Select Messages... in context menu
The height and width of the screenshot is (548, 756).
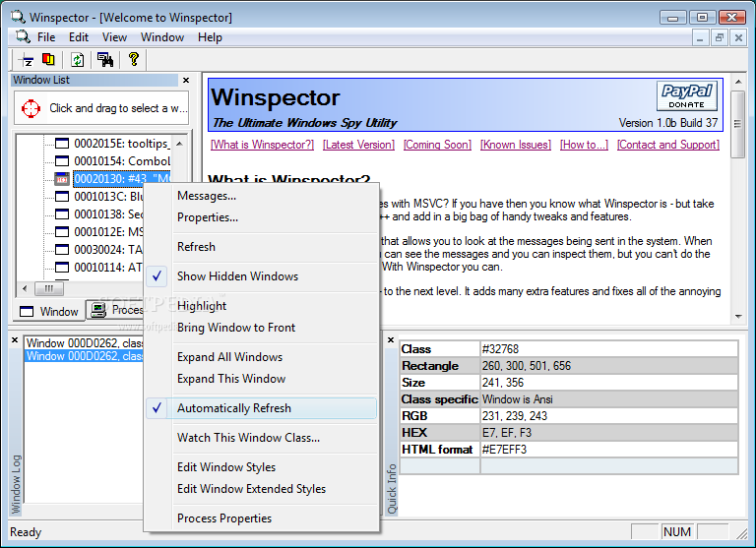coord(207,196)
